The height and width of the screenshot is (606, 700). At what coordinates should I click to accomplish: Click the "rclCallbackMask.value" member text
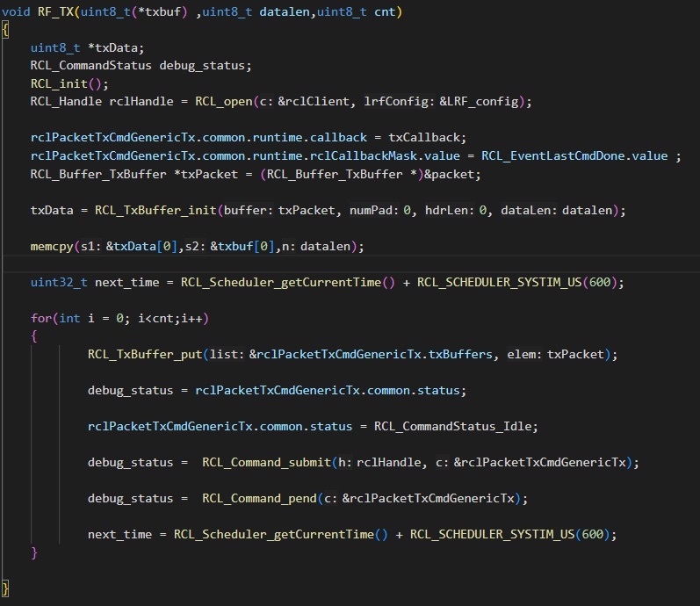click(385, 155)
